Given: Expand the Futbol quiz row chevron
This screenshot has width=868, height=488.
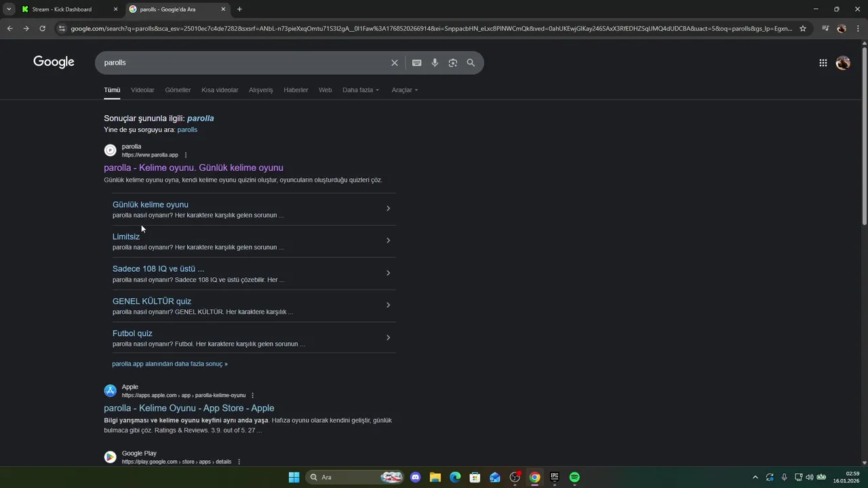Looking at the screenshot, I should tap(388, 338).
